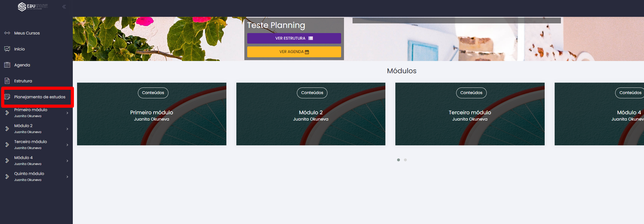The height and width of the screenshot is (224, 644).
Task: Open Meus Cursos menu item
Action: (x=27, y=33)
